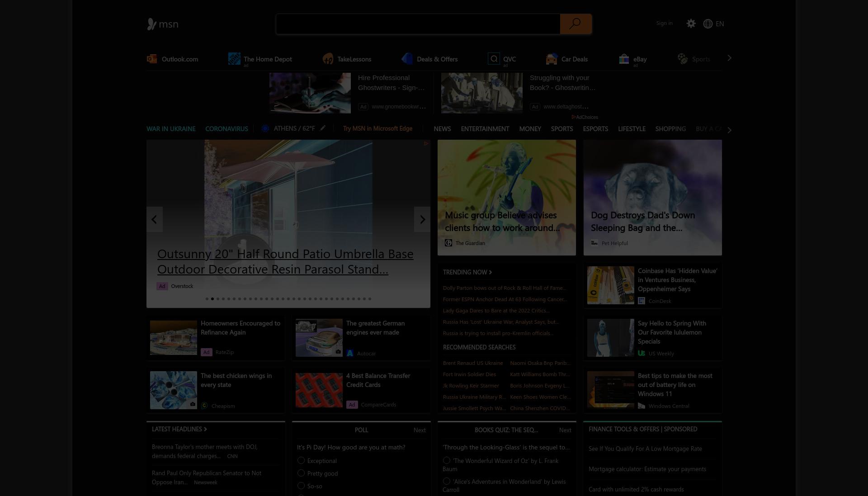868x496 pixels.
Task: Click CoinDesk source icon
Action: pyautogui.click(x=642, y=301)
